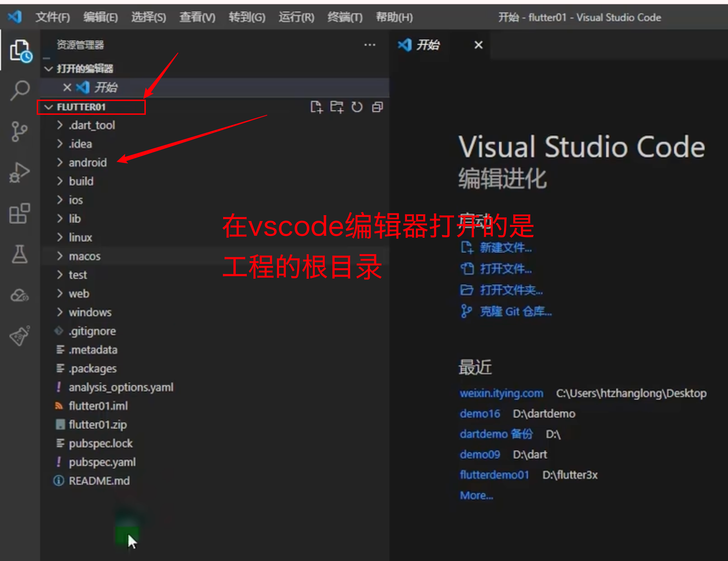
Task: Collapse all folders using the collapse icon
Action: click(x=377, y=107)
